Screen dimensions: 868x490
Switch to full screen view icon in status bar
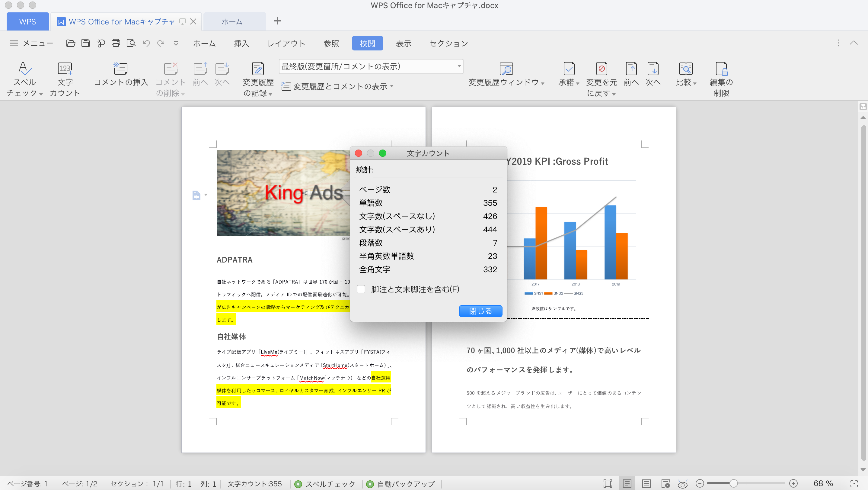tap(608, 484)
